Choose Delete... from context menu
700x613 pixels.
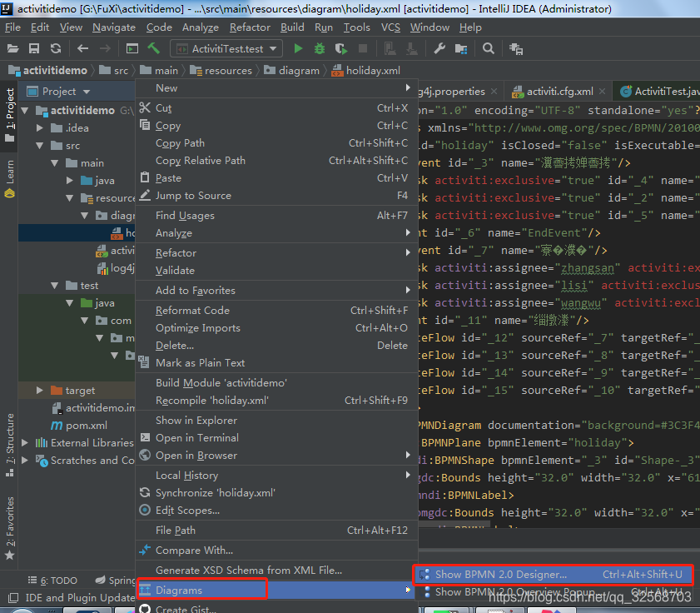[277, 346]
